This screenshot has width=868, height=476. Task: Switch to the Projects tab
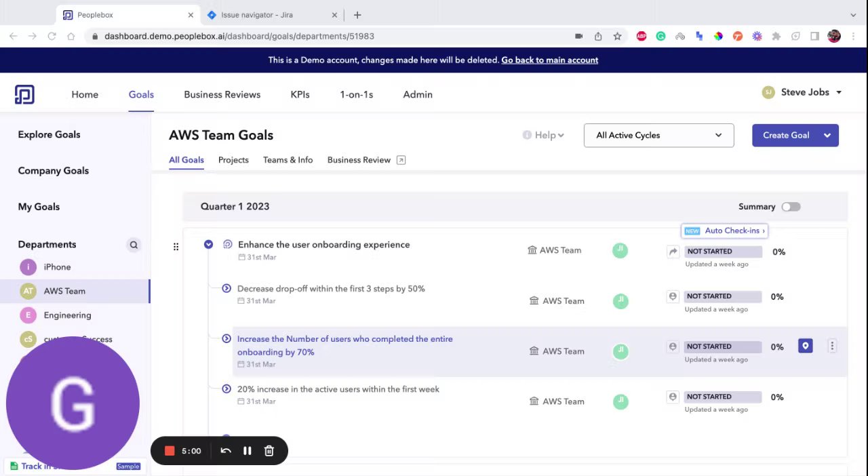coord(233,160)
